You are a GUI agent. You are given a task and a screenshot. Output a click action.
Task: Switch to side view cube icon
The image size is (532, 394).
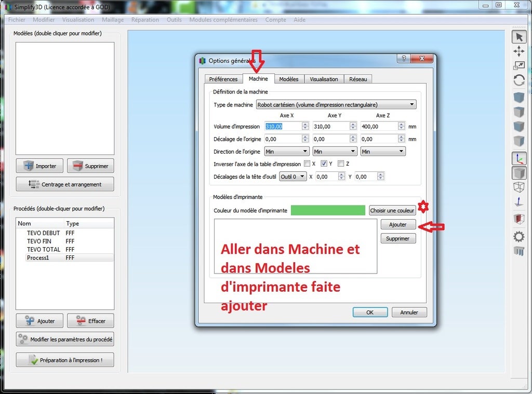519,141
